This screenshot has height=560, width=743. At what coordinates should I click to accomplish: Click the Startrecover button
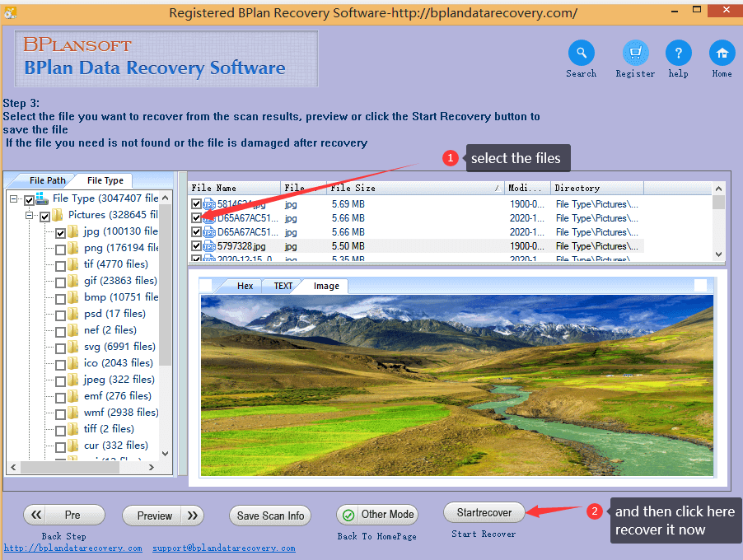(484, 512)
